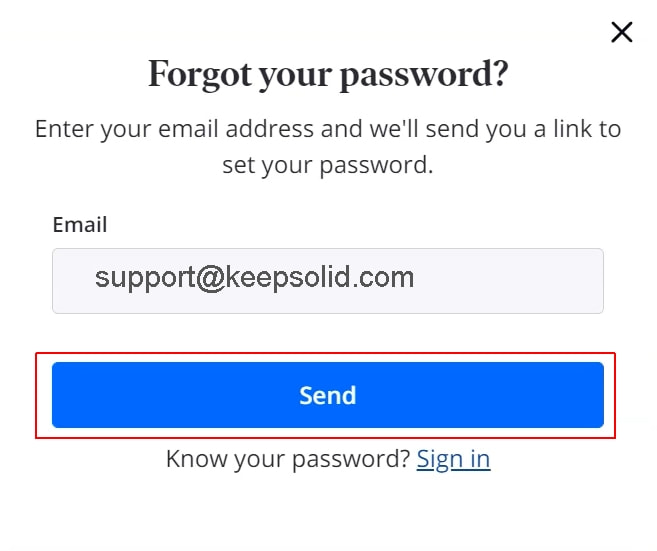Hit Send to request reset email
The height and width of the screenshot is (551, 657).
328,395
